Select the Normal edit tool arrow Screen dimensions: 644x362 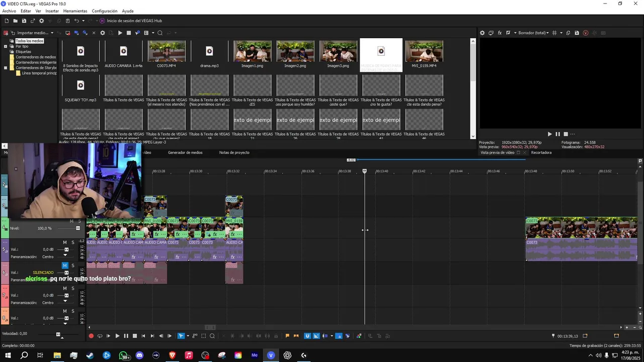pos(181,336)
